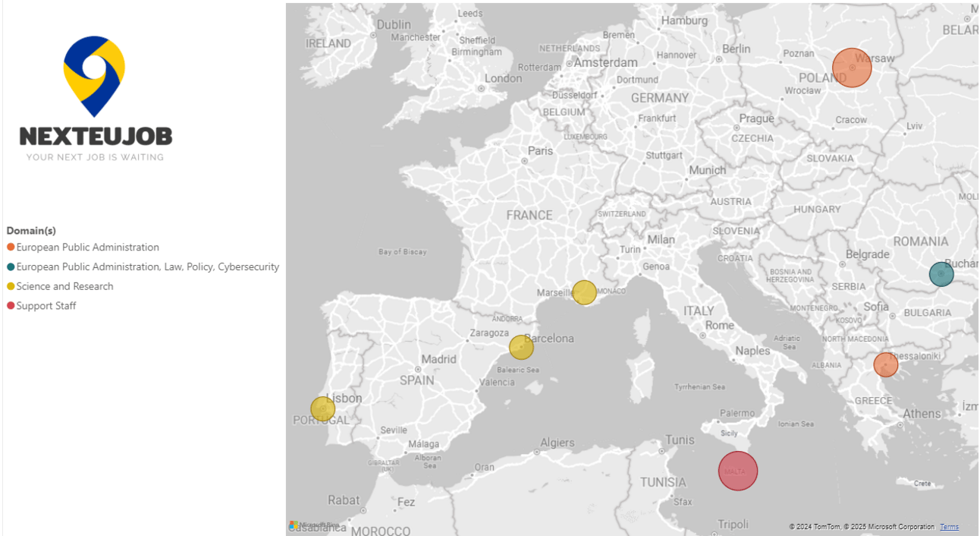Click the yellow bubble over Barcelona

coord(521,347)
